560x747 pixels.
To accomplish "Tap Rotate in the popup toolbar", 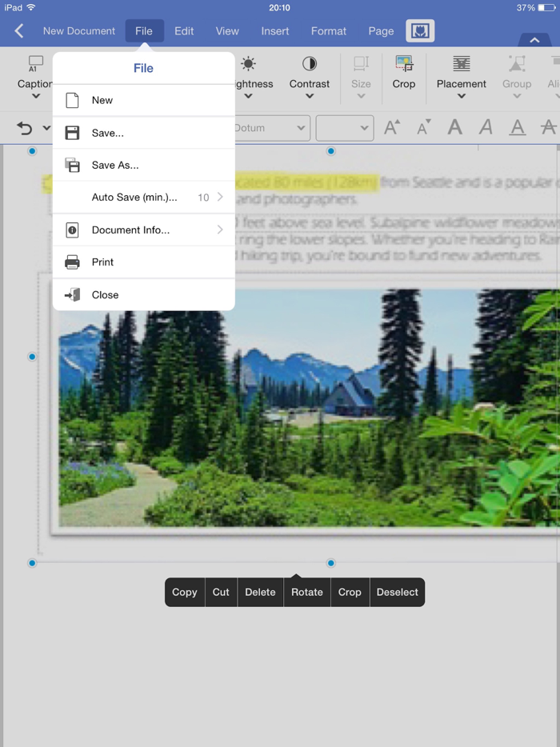I will point(307,592).
